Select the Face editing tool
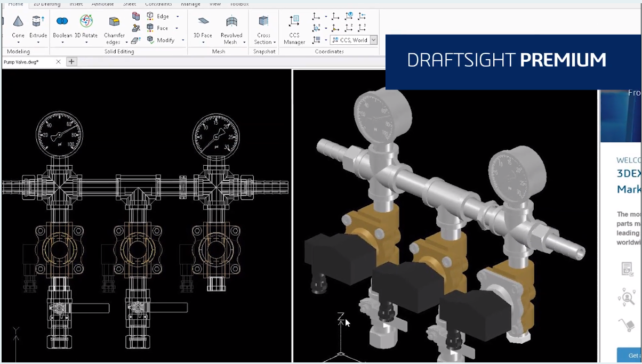This screenshot has height=364, width=642. pyautogui.click(x=158, y=28)
